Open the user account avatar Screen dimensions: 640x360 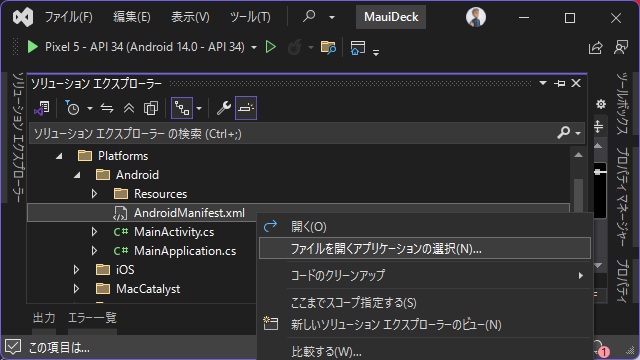point(476,17)
